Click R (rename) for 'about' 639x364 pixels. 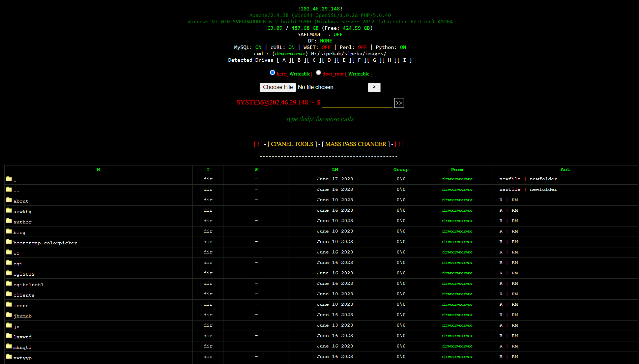pos(501,200)
